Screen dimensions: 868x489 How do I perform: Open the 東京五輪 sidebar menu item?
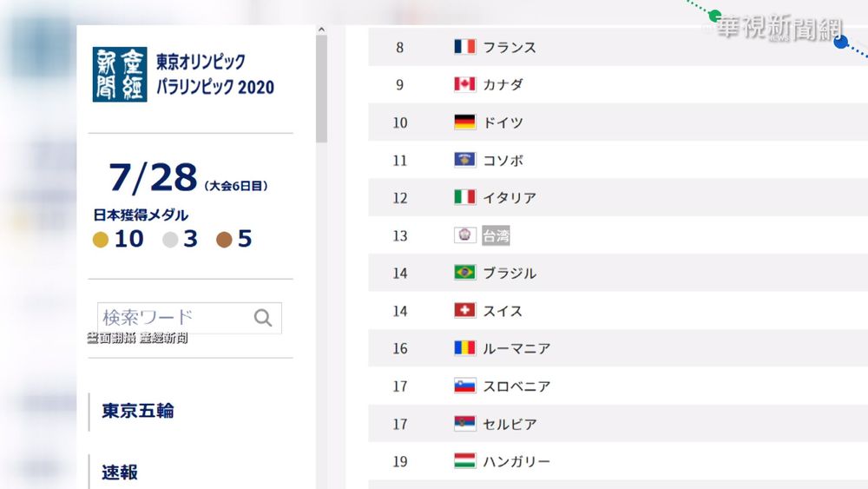click(x=137, y=411)
